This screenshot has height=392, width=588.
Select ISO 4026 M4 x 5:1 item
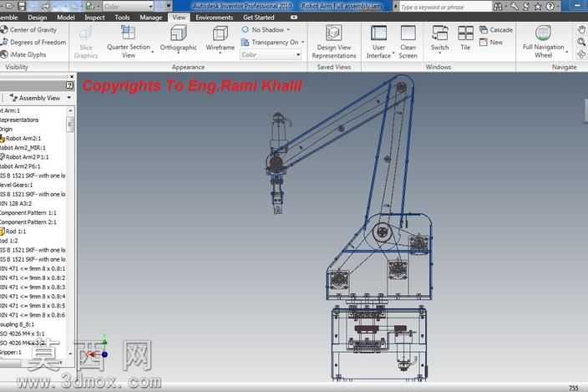point(22,333)
